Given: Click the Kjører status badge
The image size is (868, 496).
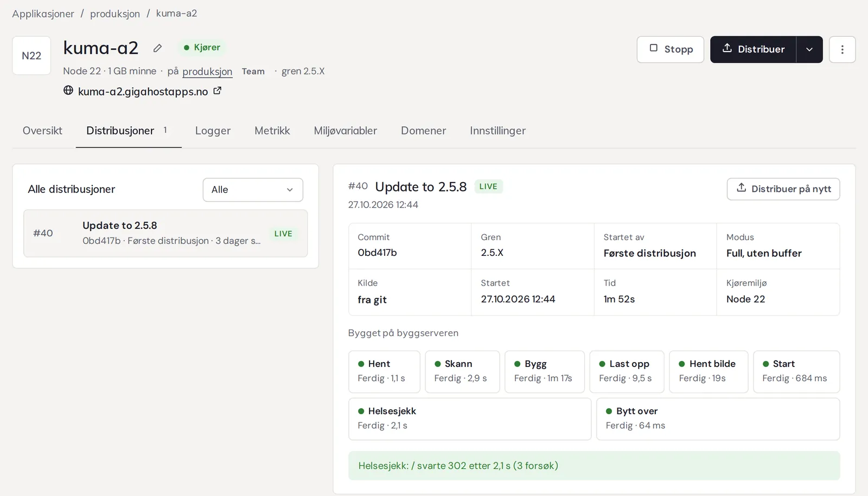Looking at the screenshot, I should pyautogui.click(x=202, y=48).
